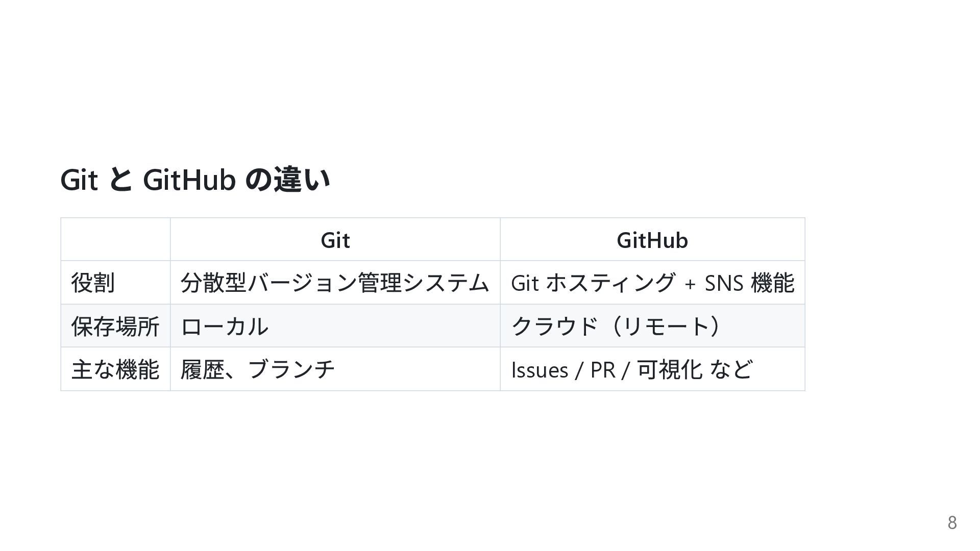
Task: Click the "主な機能" row label
Action: [x=115, y=369]
